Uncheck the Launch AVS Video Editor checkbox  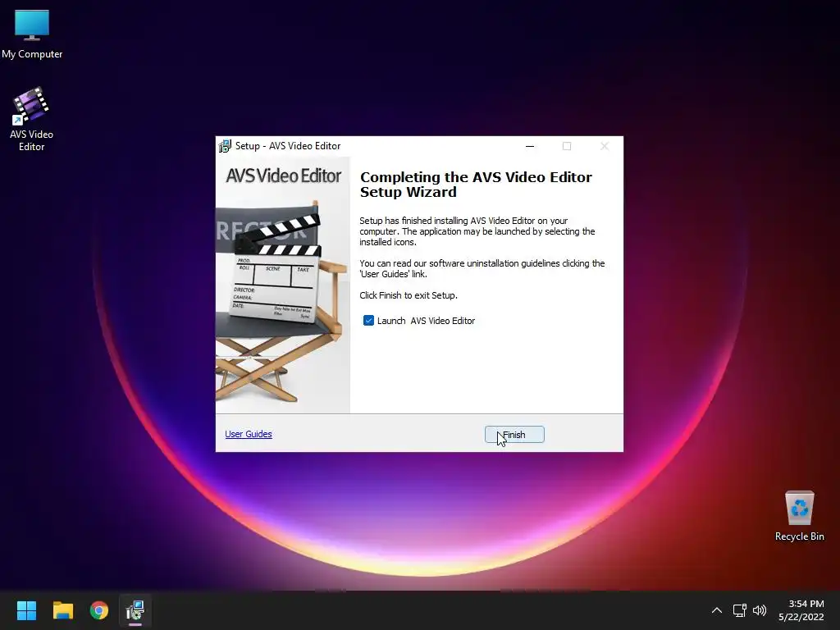click(368, 321)
